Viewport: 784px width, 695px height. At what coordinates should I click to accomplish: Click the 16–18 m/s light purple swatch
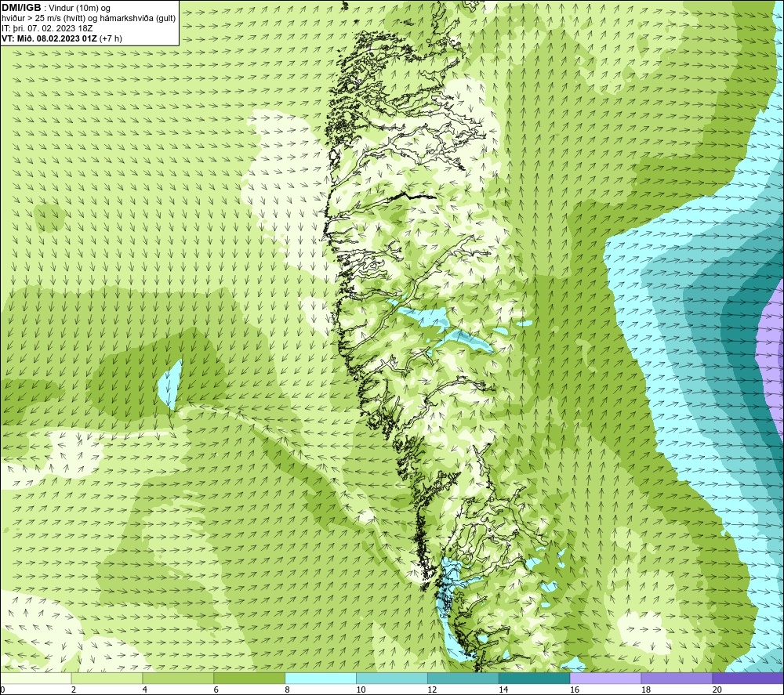[605, 679]
